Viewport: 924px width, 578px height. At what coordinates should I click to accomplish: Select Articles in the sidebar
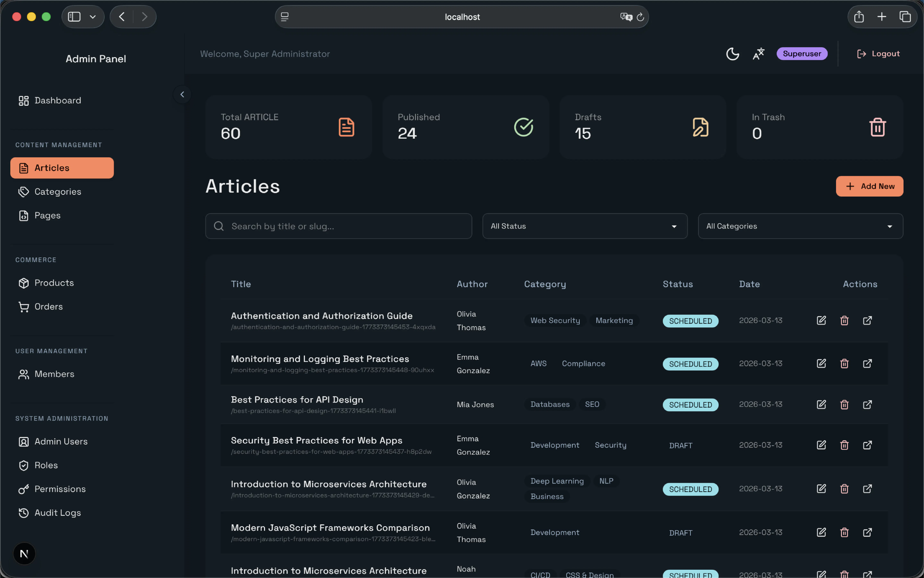coord(62,168)
